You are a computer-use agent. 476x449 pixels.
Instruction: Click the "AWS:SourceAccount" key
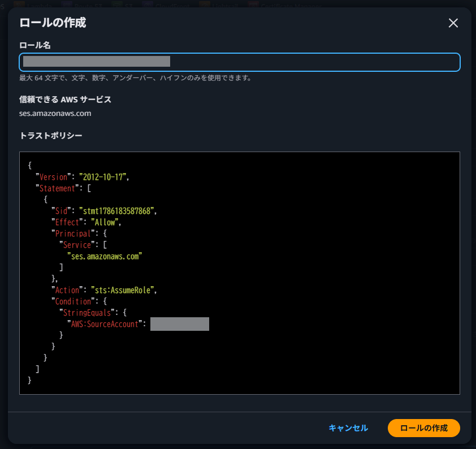point(105,324)
